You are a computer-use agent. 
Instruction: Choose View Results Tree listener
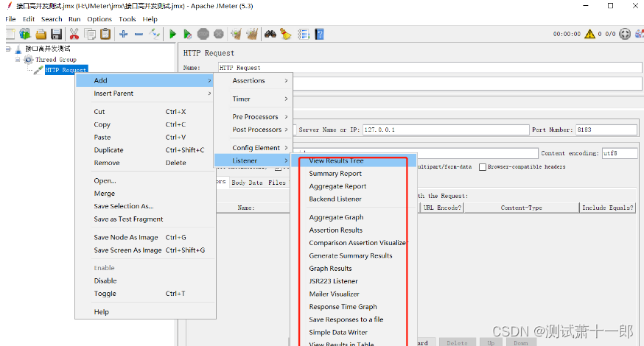click(354, 160)
